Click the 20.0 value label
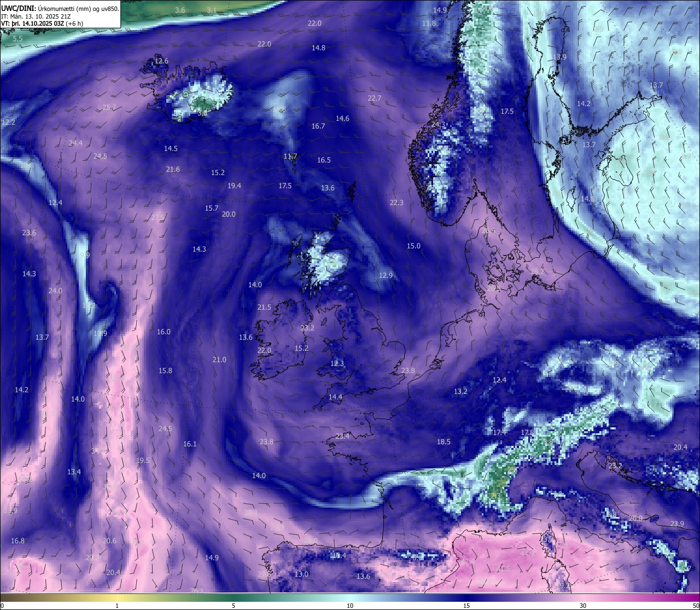This screenshot has height=610, width=700. [229, 214]
